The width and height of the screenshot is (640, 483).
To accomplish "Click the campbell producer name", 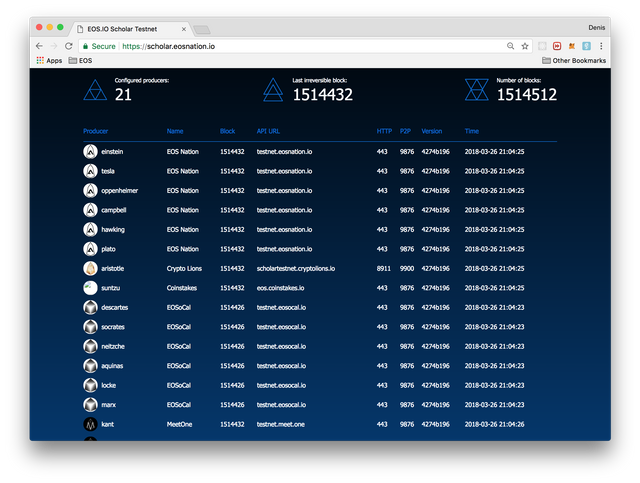I will 113,210.
